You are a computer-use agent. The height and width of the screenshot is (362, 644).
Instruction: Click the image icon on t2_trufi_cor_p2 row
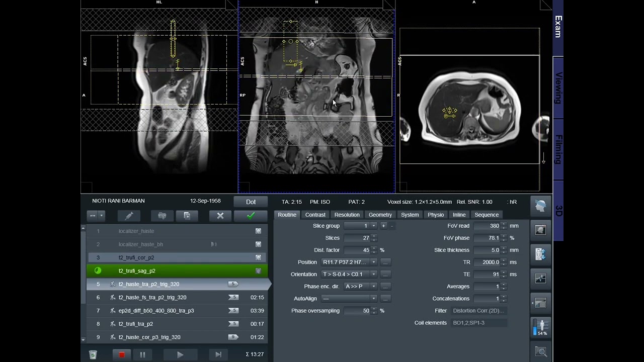point(258,257)
